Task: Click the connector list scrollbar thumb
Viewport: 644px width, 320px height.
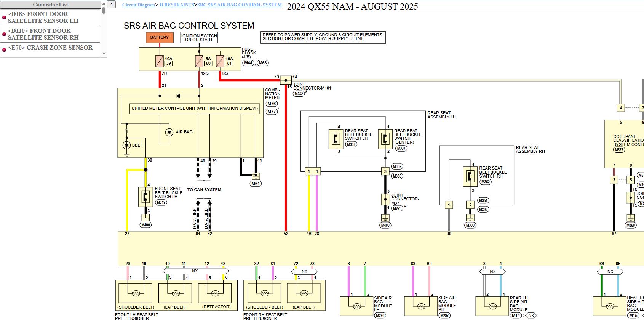Action: (104, 10)
